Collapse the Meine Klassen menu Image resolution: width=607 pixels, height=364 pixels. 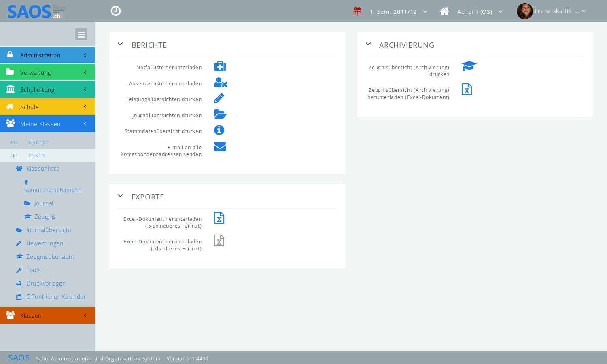(47, 124)
